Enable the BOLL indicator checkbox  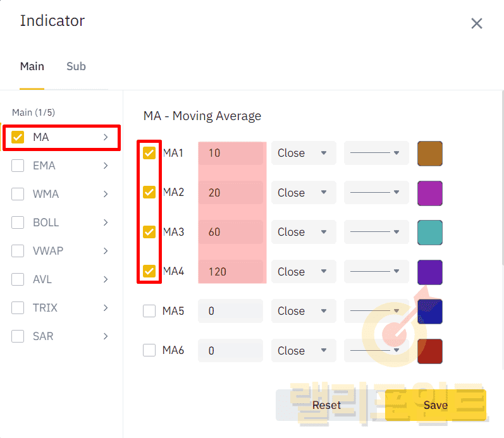pos(18,222)
